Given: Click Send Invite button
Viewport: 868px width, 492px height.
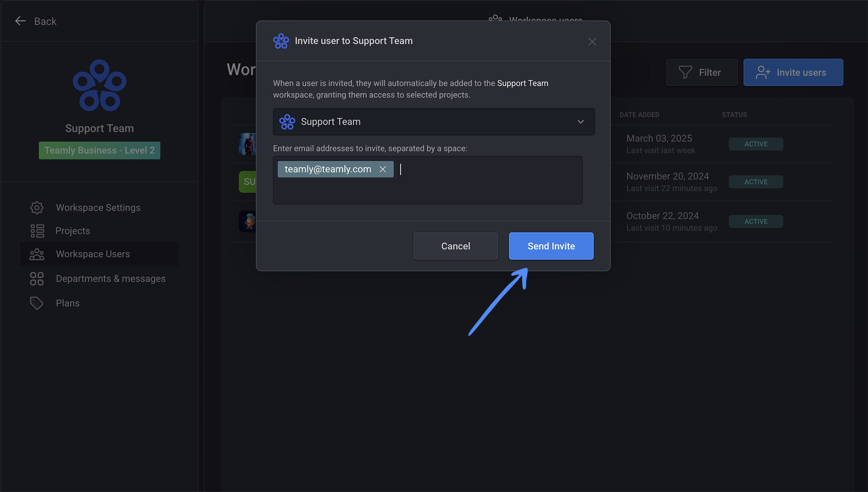Looking at the screenshot, I should tap(551, 246).
